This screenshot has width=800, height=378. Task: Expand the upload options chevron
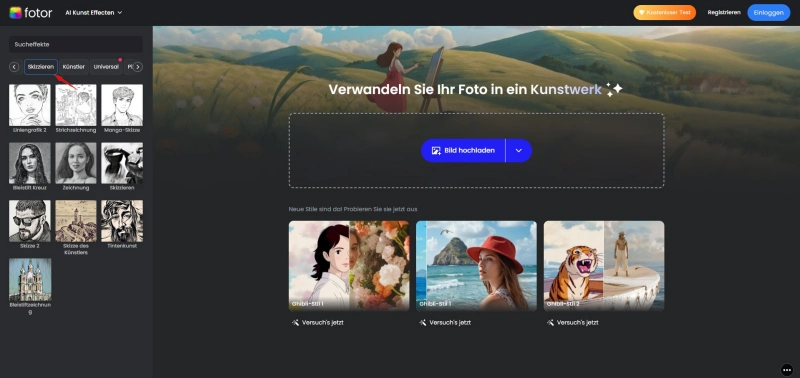coord(519,150)
